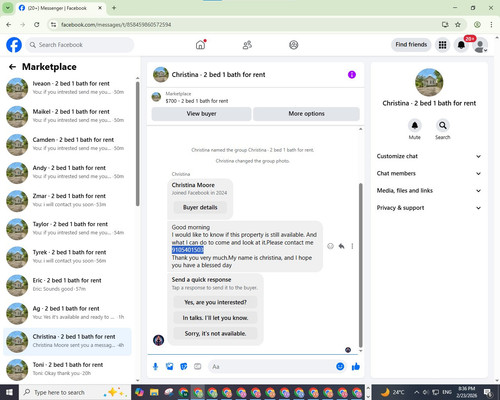Open File Explorer from taskbar

click(x=154, y=392)
